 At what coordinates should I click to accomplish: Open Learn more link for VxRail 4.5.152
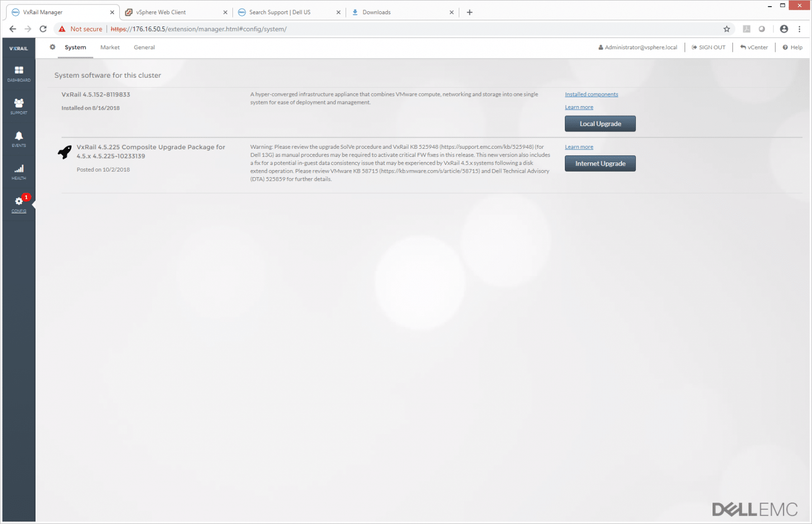pyautogui.click(x=579, y=107)
